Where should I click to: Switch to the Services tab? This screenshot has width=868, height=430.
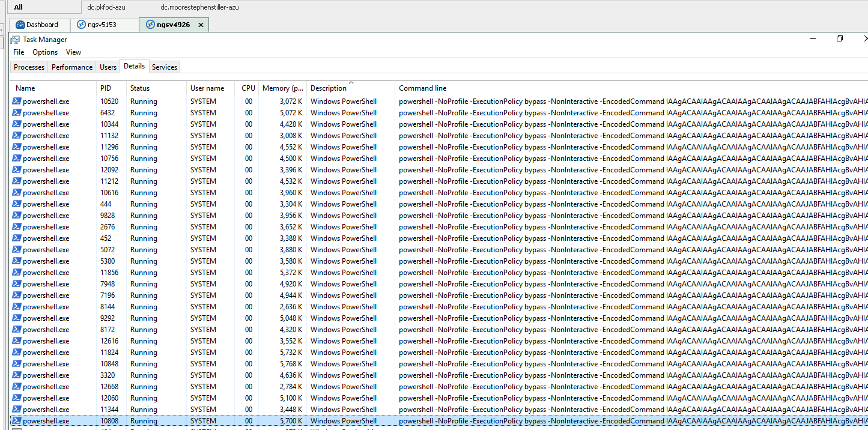[164, 67]
